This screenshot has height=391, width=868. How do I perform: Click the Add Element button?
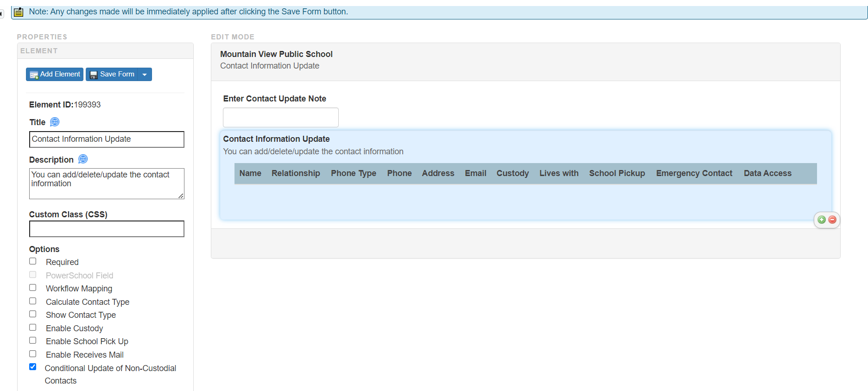[x=55, y=74]
